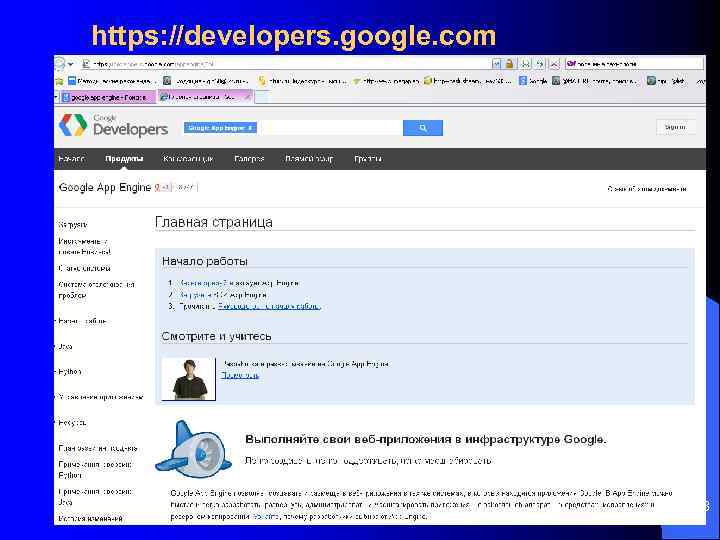Click the address bar URL field

[287, 64]
